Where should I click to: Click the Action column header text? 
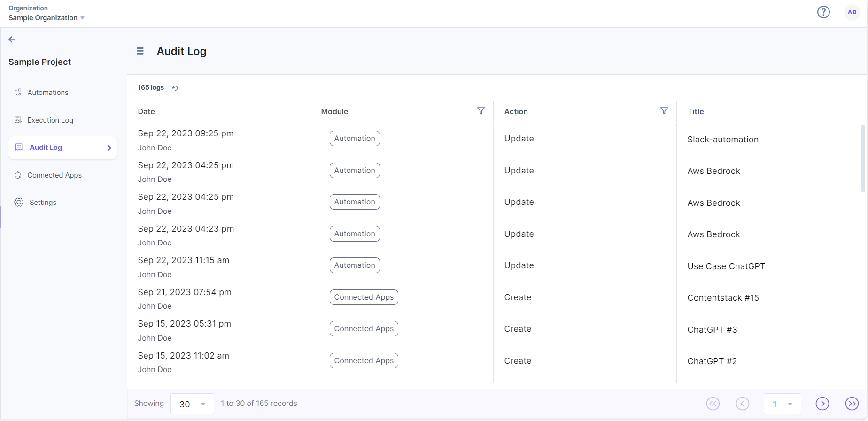(x=516, y=112)
